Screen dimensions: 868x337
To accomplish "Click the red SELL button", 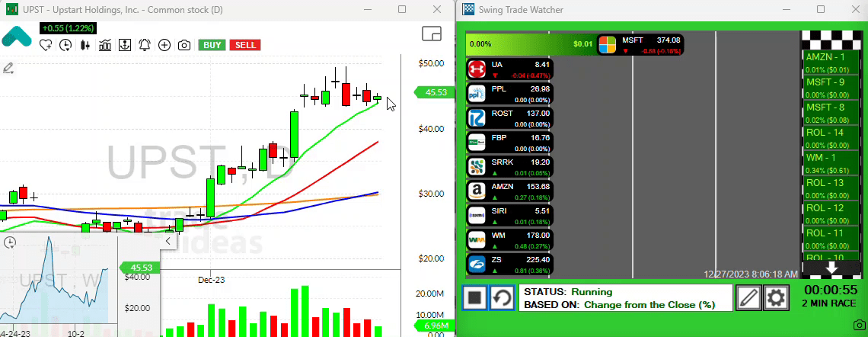I will click(245, 46).
